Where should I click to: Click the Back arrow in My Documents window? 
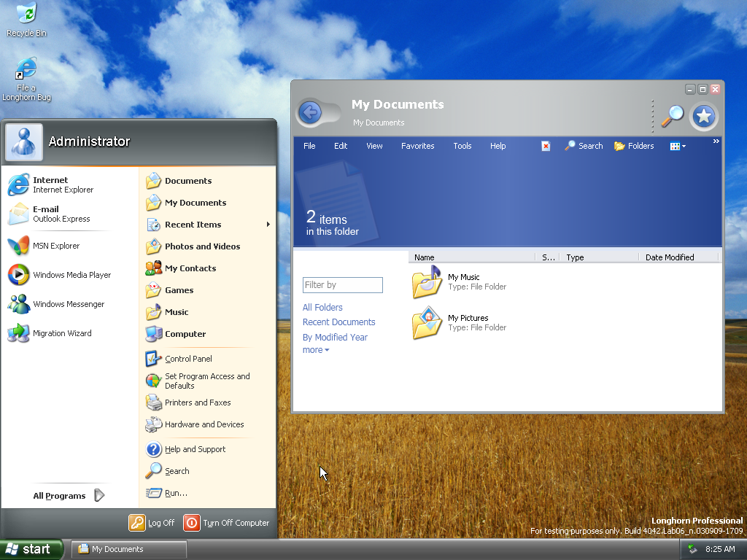click(310, 113)
